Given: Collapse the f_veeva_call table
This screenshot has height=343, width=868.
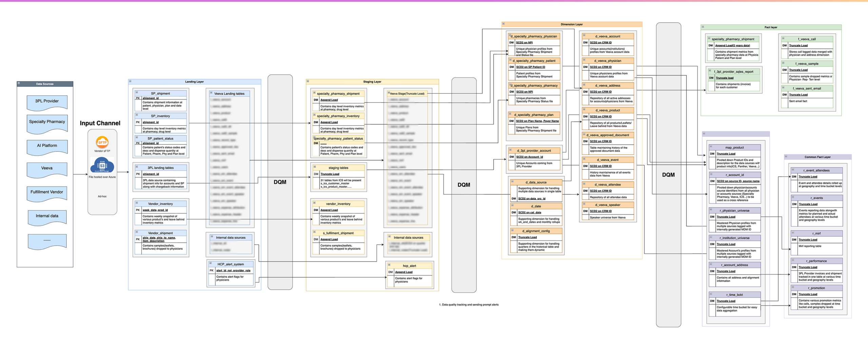Looking at the screenshot, I should [x=783, y=38].
